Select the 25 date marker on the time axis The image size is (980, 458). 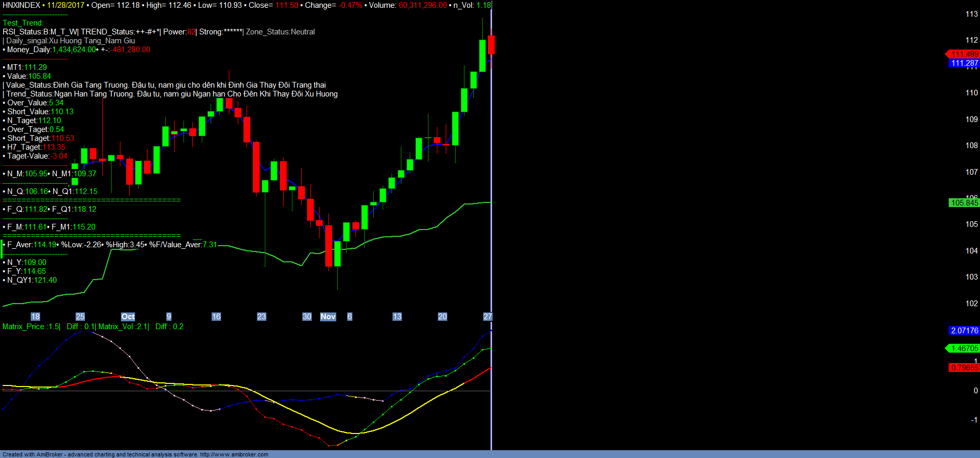[80, 317]
